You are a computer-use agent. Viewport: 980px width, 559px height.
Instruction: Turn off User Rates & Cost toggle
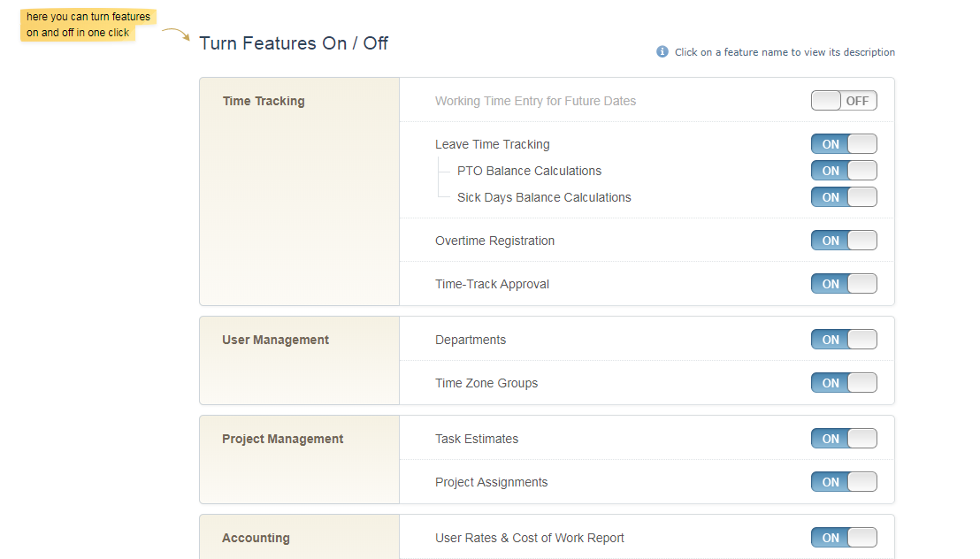pyautogui.click(x=844, y=538)
